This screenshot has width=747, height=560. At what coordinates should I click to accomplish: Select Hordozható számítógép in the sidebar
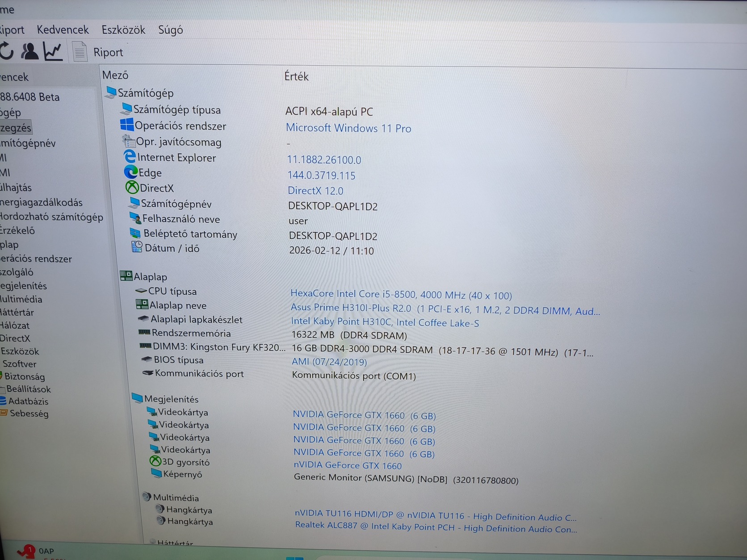(51, 217)
